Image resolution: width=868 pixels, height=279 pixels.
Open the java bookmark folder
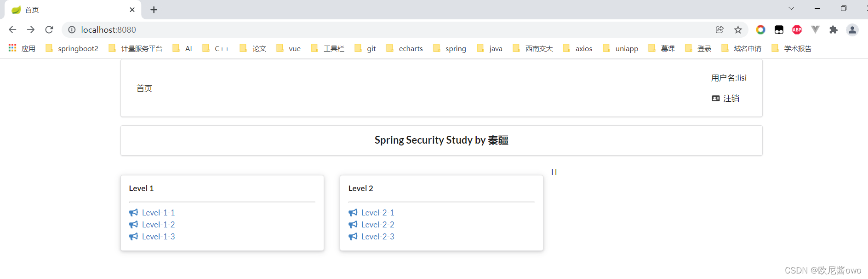coord(489,48)
